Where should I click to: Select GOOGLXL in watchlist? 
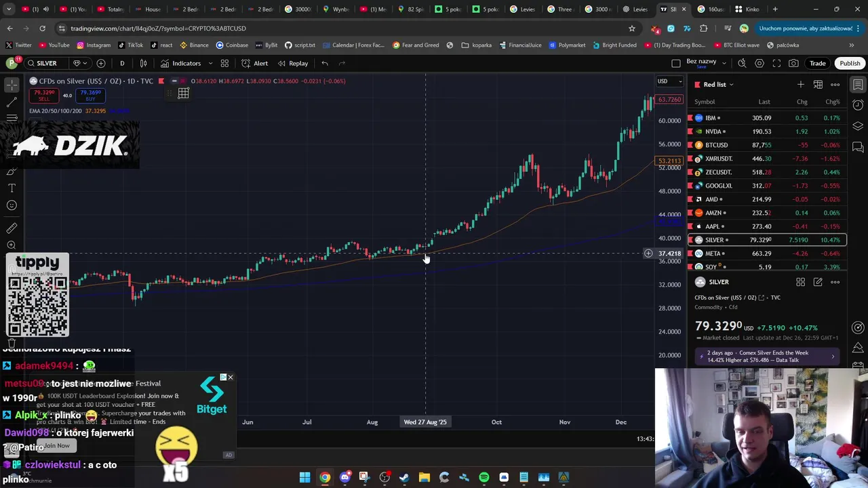point(767,186)
